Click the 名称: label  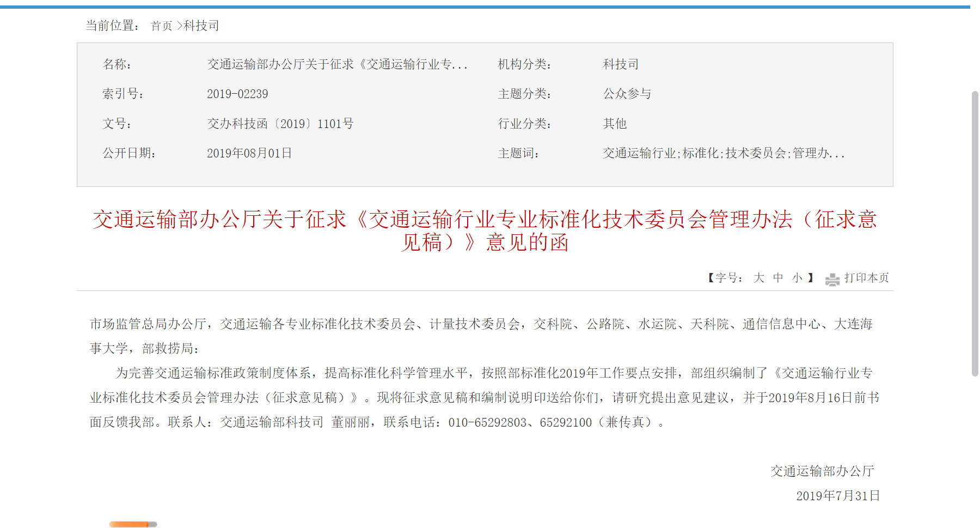[117, 64]
